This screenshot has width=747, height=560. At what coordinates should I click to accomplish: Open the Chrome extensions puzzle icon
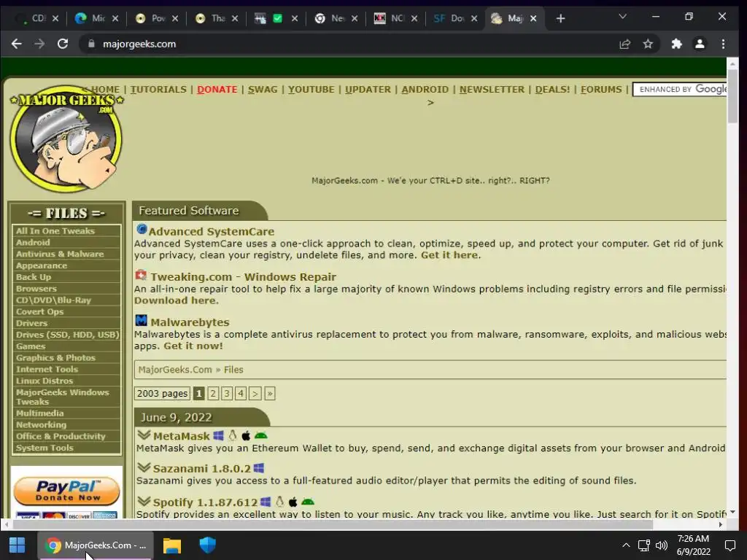click(x=676, y=44)
